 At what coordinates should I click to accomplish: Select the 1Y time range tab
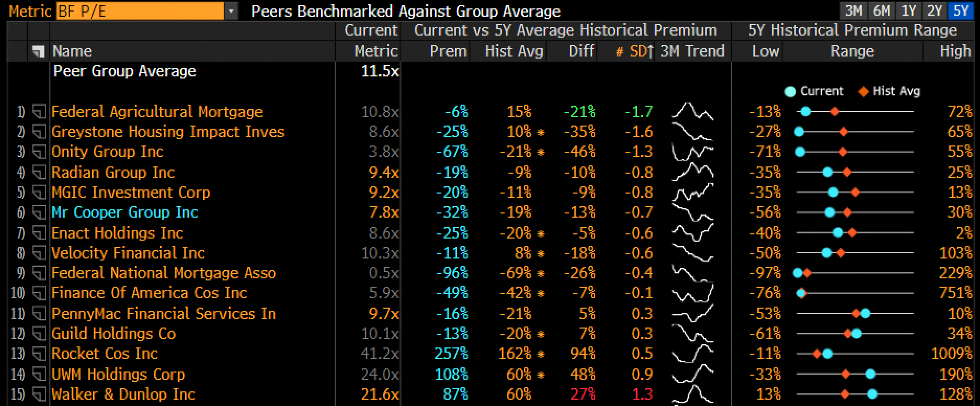pos(909,11)
